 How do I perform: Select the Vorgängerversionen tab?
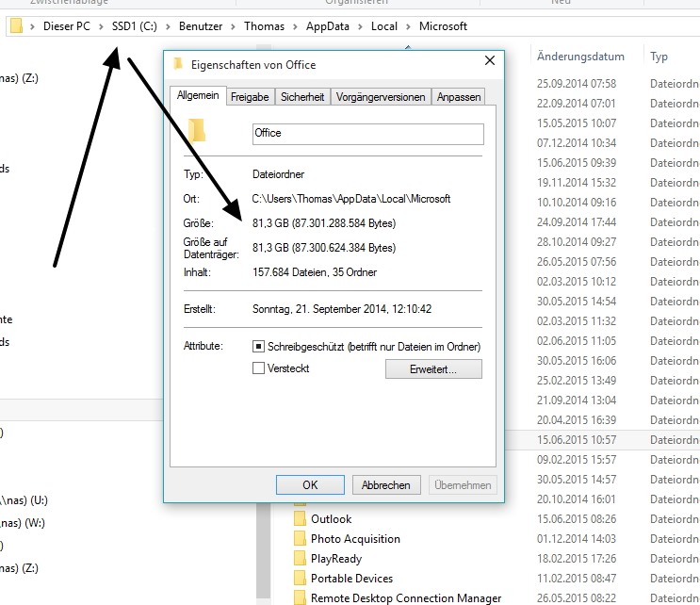pyautogui.click(x=380, y=96)
